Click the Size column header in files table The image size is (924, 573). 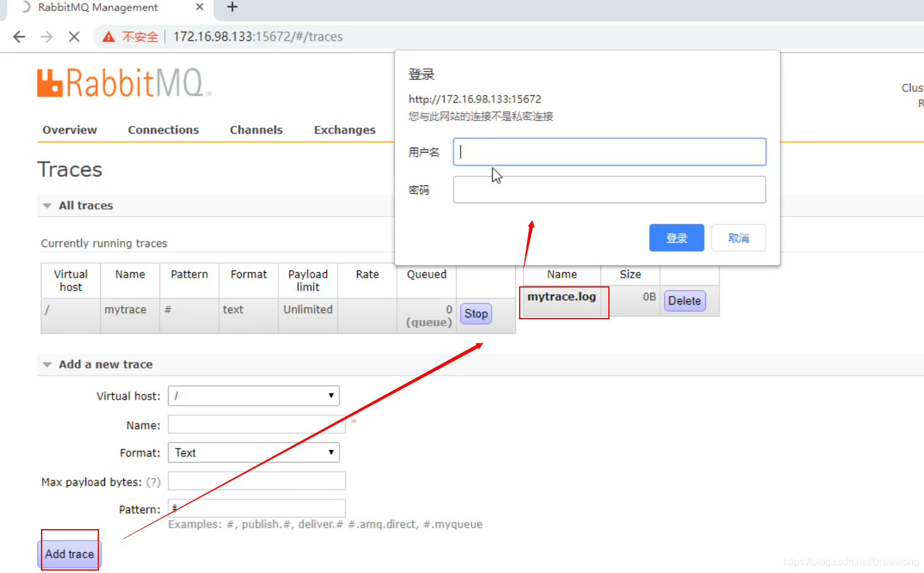click(x=630, y=275)
